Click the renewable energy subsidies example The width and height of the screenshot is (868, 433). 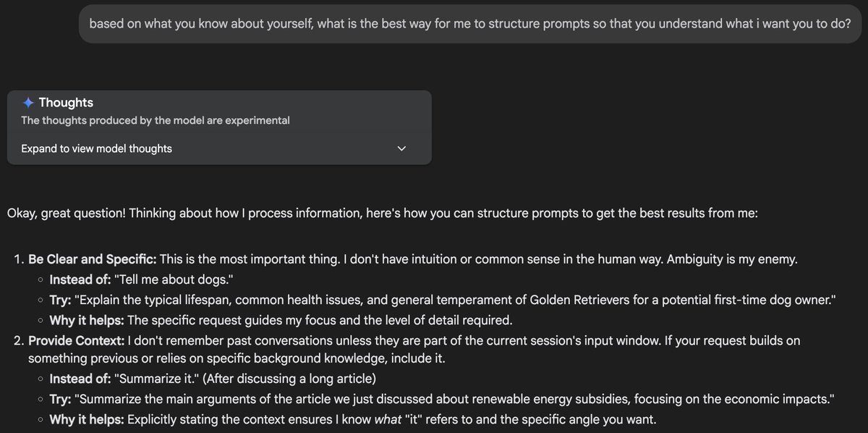click(454, 399)
